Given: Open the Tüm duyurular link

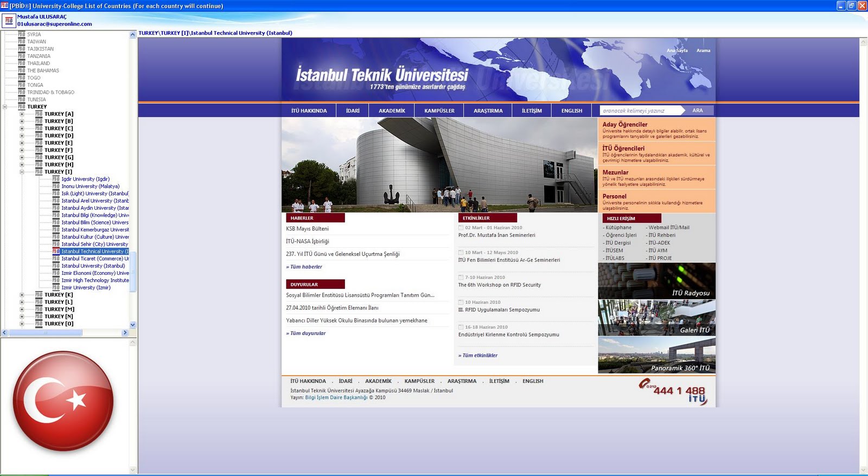Looking at the screenshot, I should point(307,333).
